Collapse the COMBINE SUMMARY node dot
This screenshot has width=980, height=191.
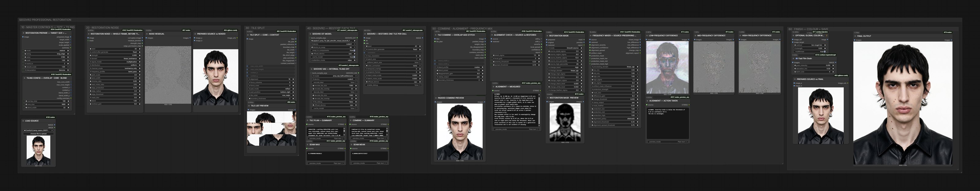coord(351,120)
